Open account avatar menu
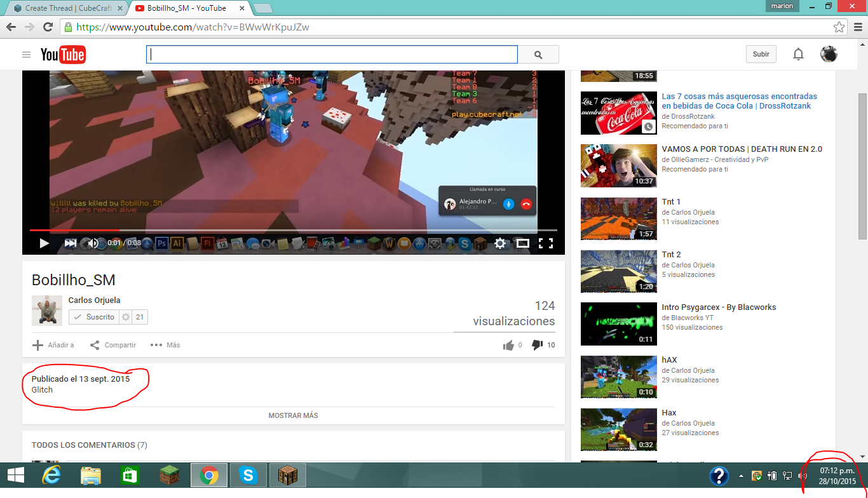868x498 pixels. (x=829, y=54)
